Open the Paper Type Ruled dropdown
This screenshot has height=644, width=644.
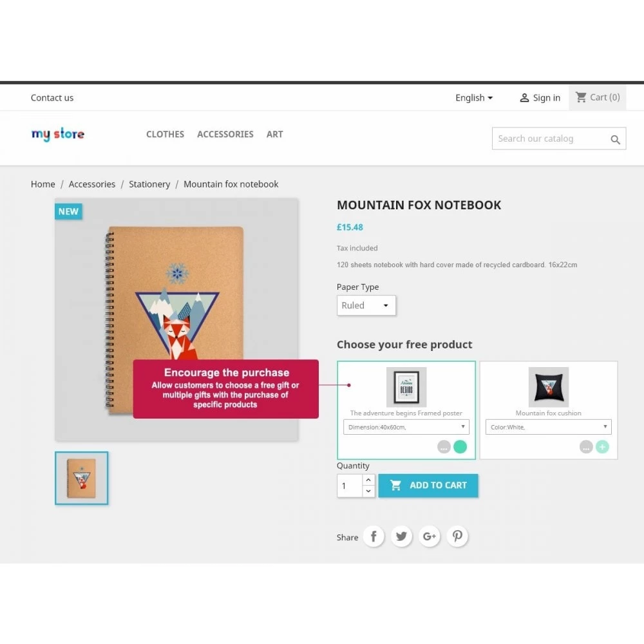click(x=366, y=305)
